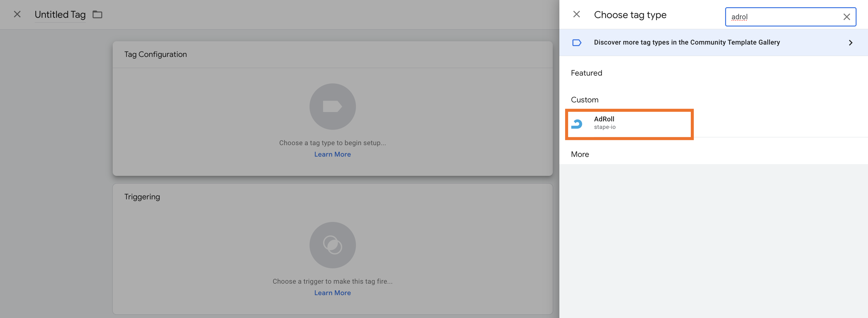
Task: Click the tag icon in gallery banner
Action: pos(577,42)
